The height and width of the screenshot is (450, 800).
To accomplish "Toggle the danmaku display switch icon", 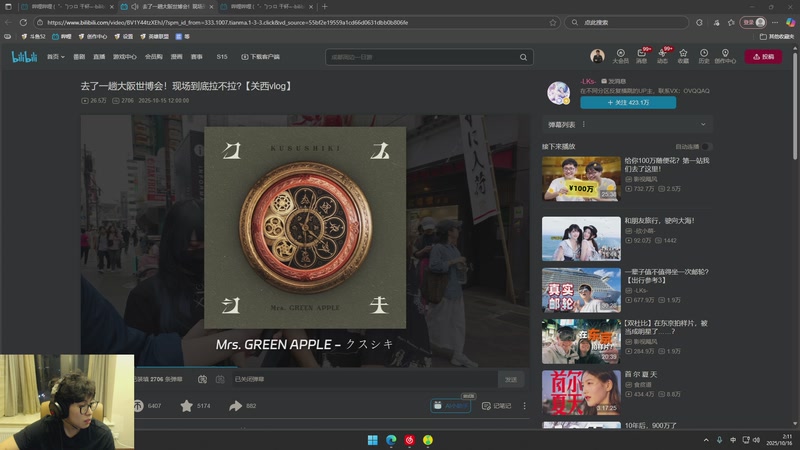I will (203, 379).
